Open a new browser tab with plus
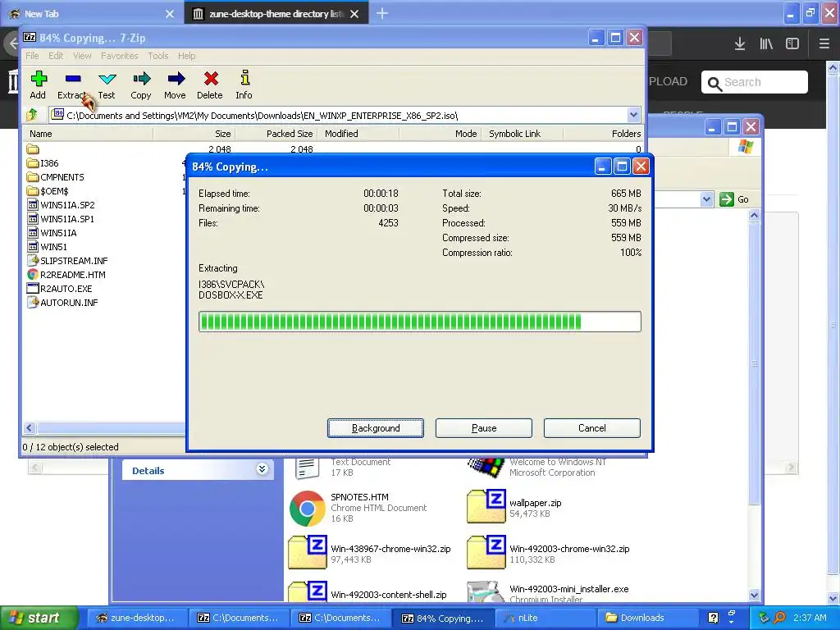Image resolution: width=840 pixels, height=630 pixels. click(x=382, y=13)
